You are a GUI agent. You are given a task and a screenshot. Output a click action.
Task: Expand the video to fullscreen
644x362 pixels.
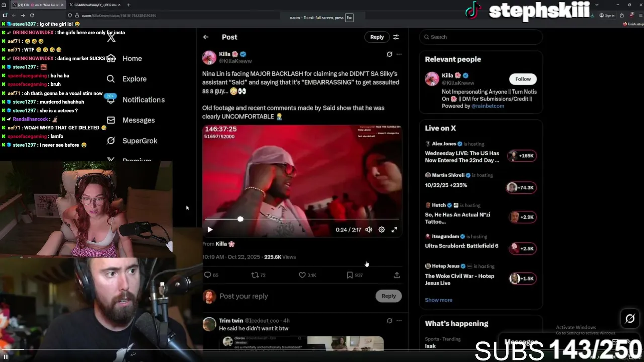coord(394,230)
